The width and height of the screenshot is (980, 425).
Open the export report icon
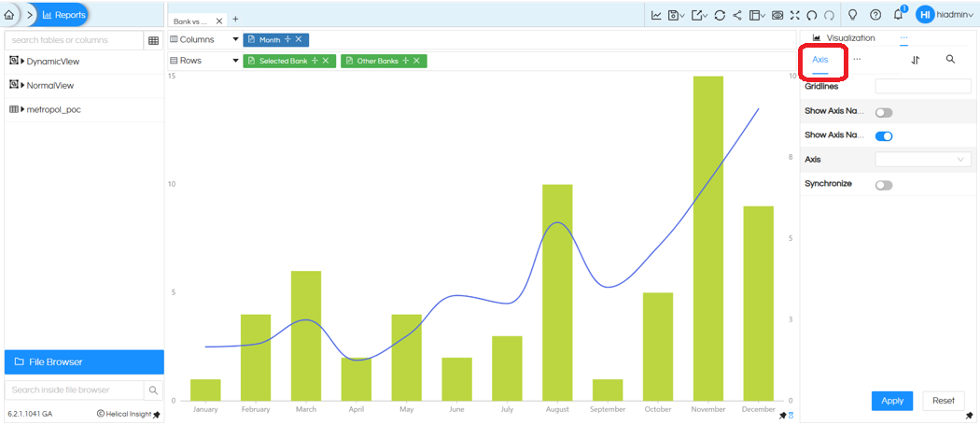pyautogui.click(x=699, y=15)
